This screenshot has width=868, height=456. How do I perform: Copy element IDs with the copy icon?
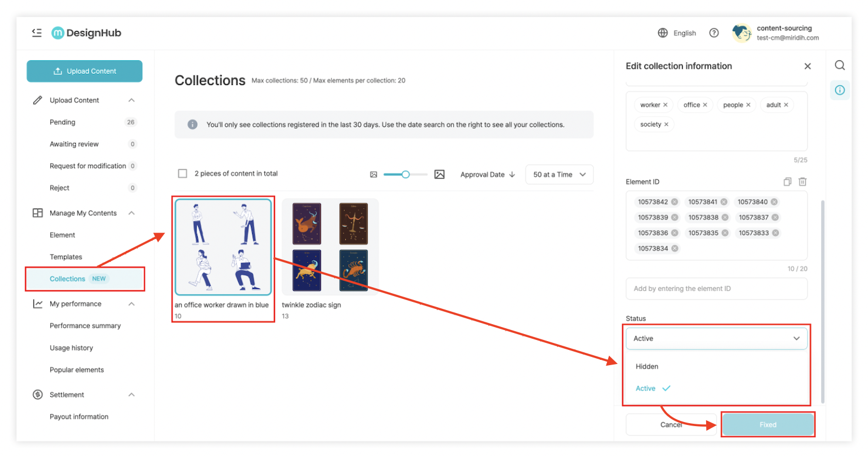(x=788, y=182)
